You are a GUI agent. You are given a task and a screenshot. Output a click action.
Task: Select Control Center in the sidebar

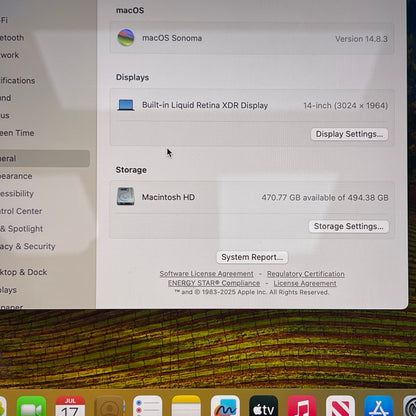[x=21, y=211]
